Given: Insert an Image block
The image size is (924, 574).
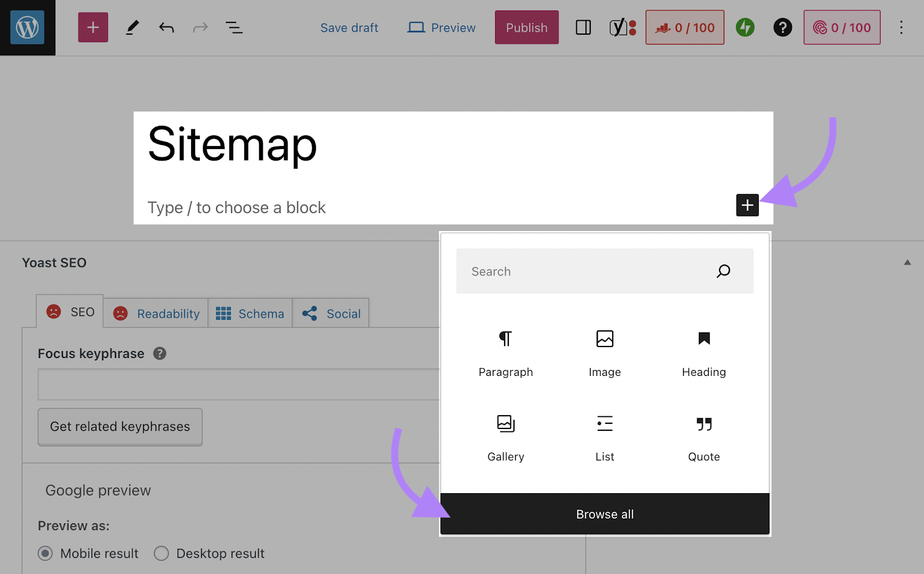Looking at the screenshot, I should pos(604,353).
